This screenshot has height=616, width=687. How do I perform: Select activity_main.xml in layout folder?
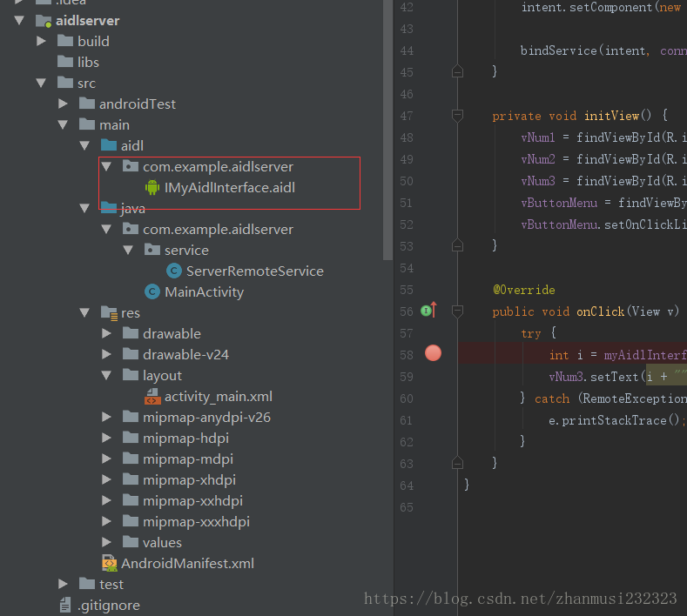point(219,397)
